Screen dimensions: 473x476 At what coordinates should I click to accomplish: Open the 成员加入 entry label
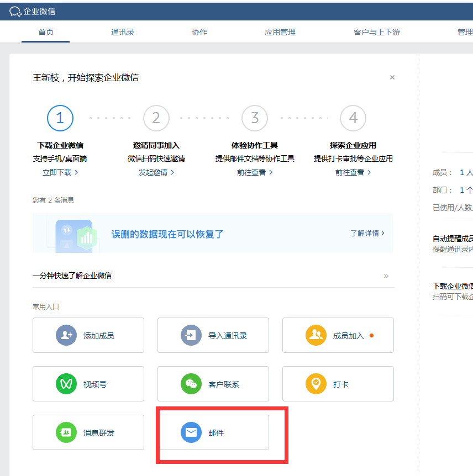pos(349,336)
